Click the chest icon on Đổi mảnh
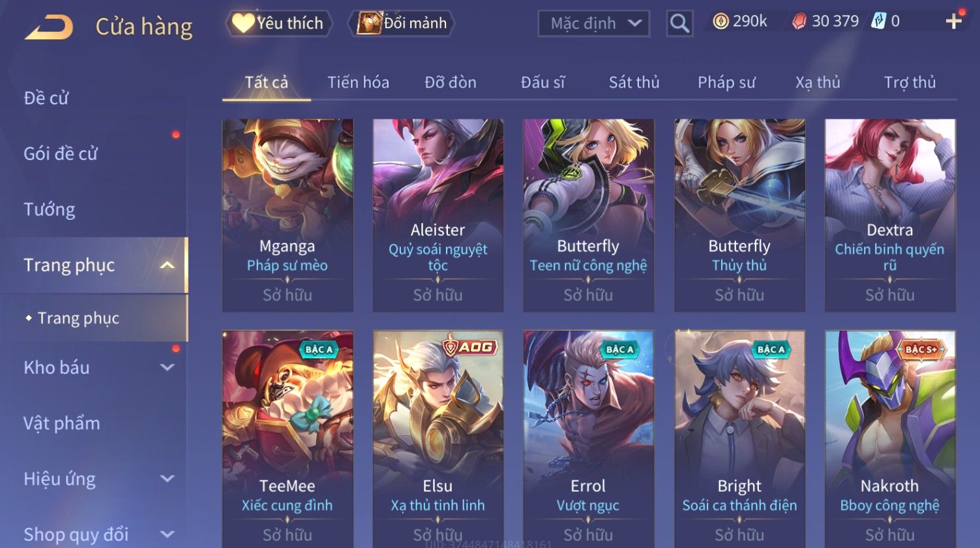980x548 pixels. pos(369,23)
